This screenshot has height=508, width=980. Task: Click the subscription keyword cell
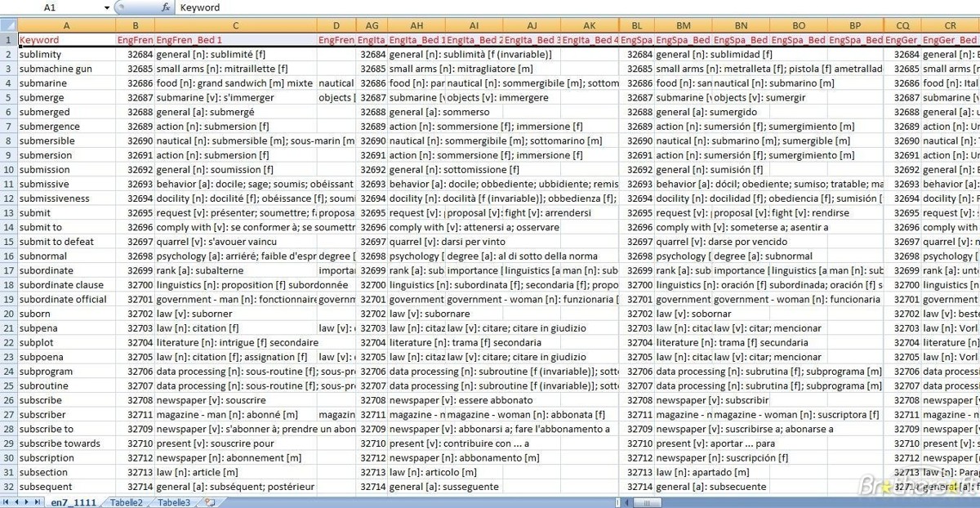click(x=66, y=458)
